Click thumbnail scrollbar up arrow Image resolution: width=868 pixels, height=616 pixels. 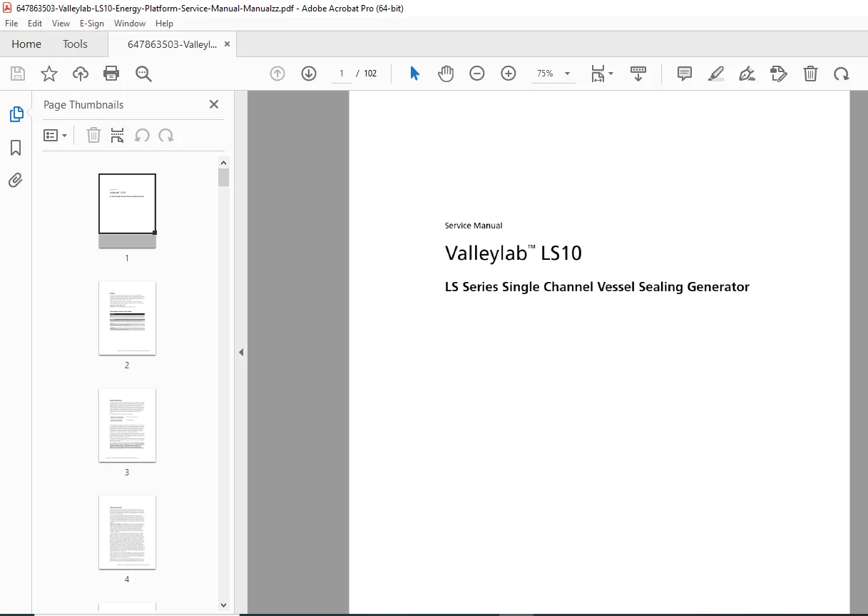224,162
